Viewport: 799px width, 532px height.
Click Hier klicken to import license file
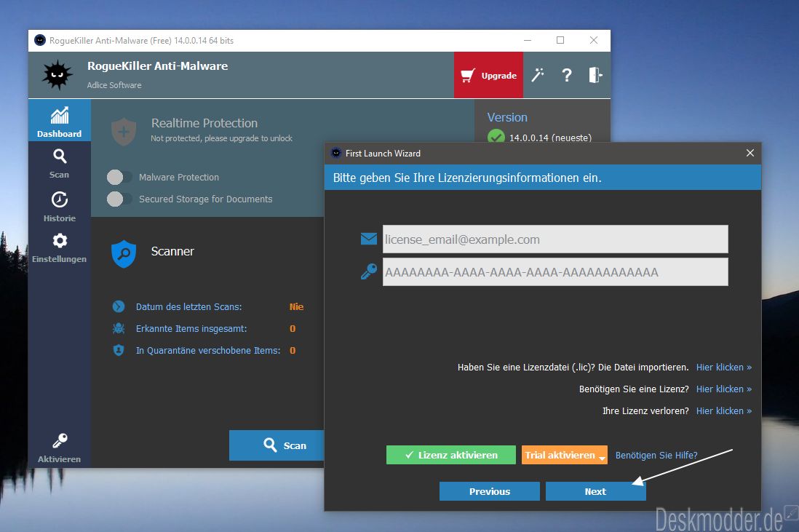tap(723, 367)
